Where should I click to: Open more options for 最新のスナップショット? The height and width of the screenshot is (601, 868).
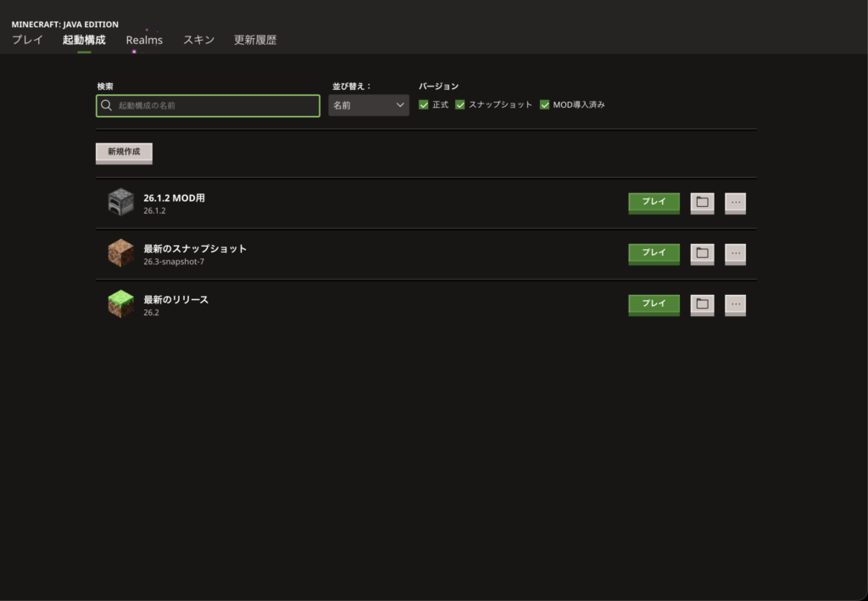(x=735, y=253)
